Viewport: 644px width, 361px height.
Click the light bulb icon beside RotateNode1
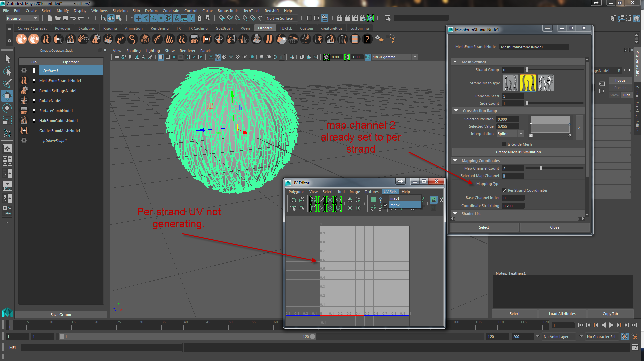tap(34, 100)
